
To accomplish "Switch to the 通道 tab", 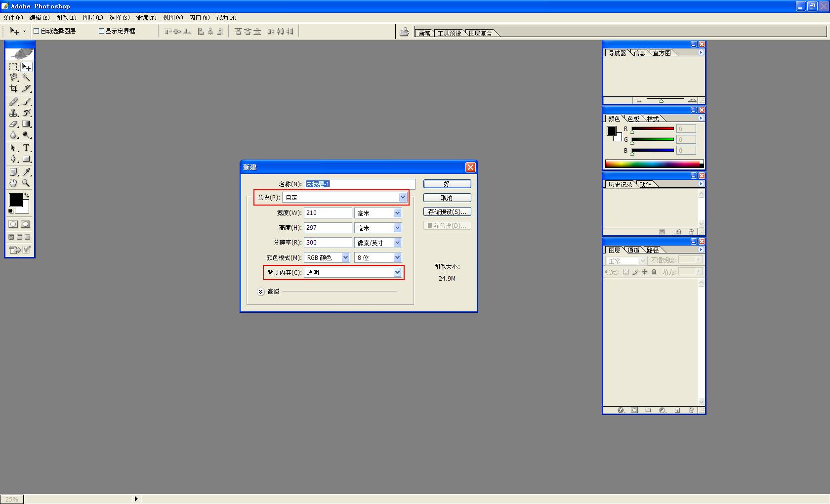I will pos(633,250).
